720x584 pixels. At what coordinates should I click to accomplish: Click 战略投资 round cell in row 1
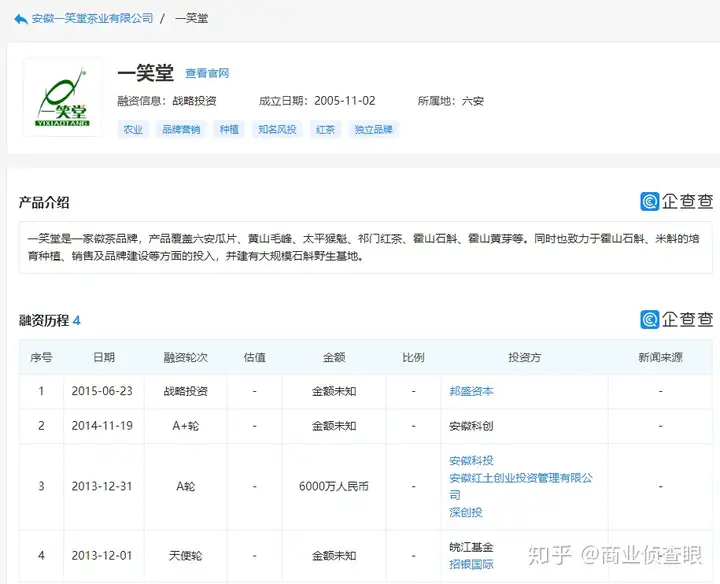pyautogui.click(x=186, y=391)
